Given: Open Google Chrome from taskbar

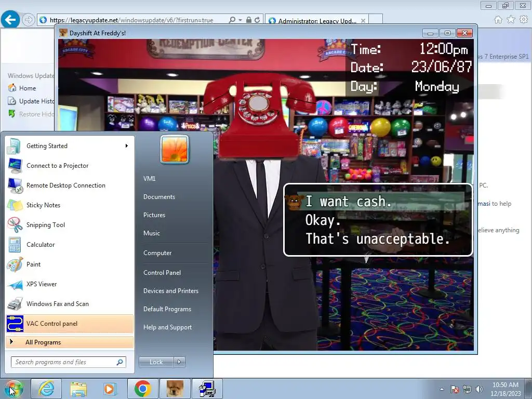Looking at the screenshot, I should click(x=142, y=389).
